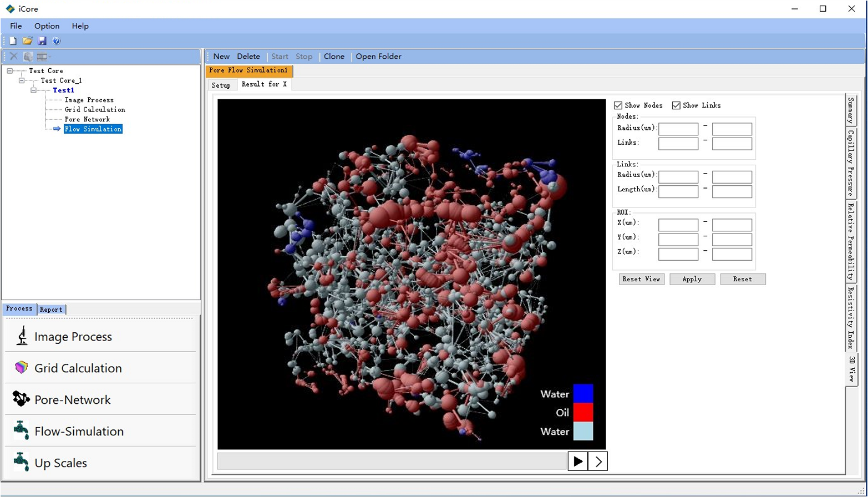This screenshot has height=497, width=868.
Task: Clone the current simulation
Action: [x=334, y=57]
